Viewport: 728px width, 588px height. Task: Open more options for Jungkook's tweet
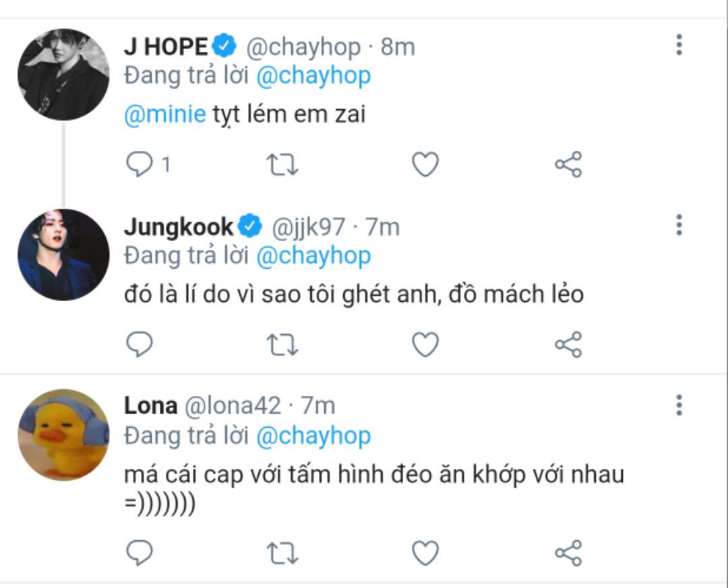click(x=679, y=225)
